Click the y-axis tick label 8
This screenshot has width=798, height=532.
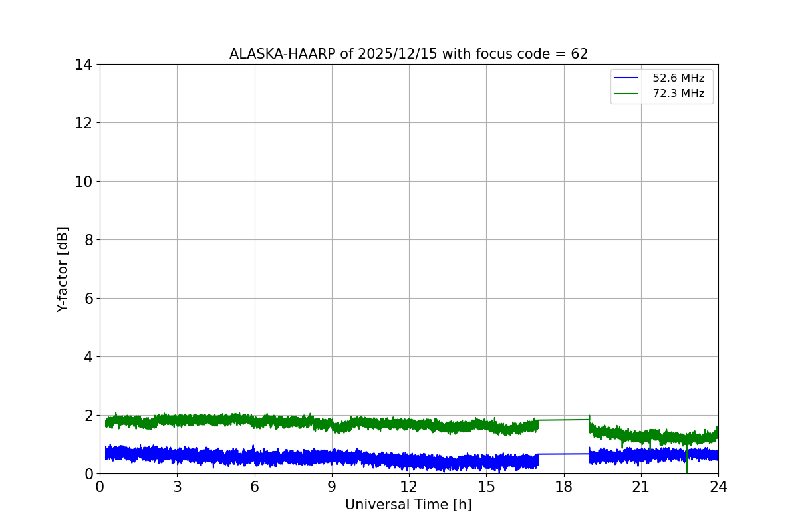pyautogui.click(x=88, y=240)
